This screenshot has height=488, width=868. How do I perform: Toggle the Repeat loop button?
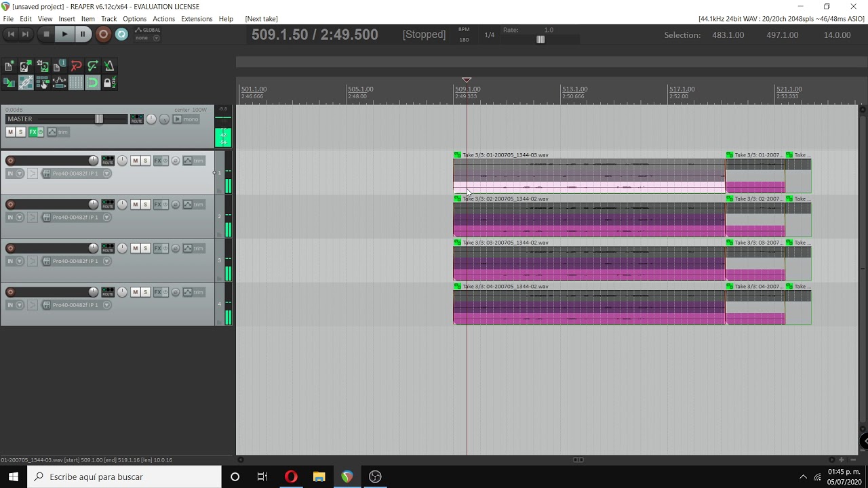(x=121, y=34)
